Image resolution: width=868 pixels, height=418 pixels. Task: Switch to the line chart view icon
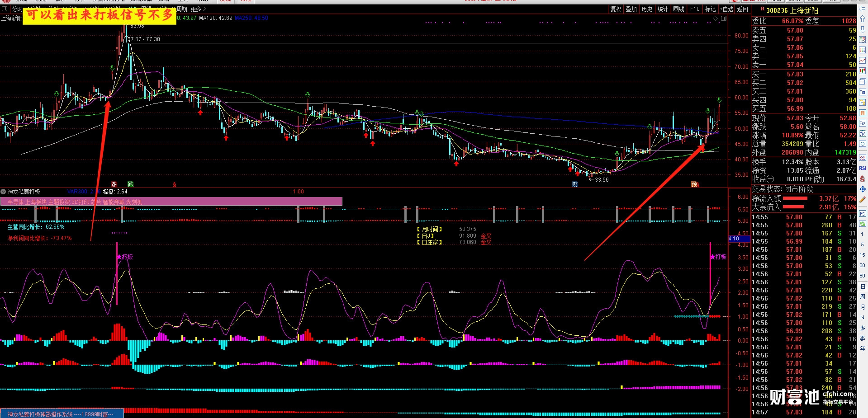pos(863,60)
